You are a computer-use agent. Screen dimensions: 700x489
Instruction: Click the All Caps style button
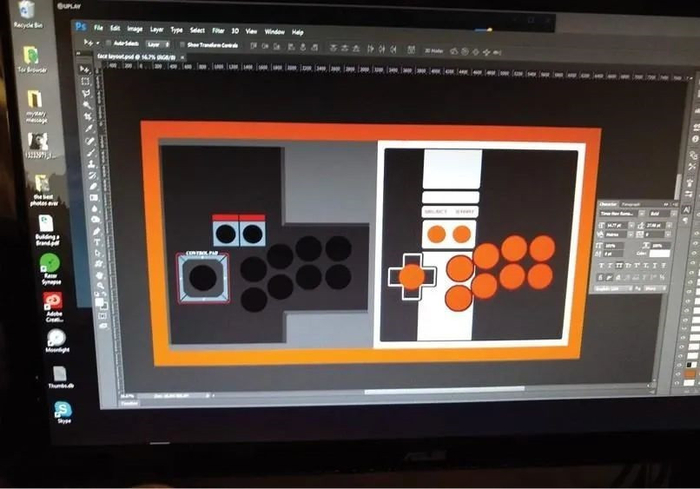pos(619,266)
